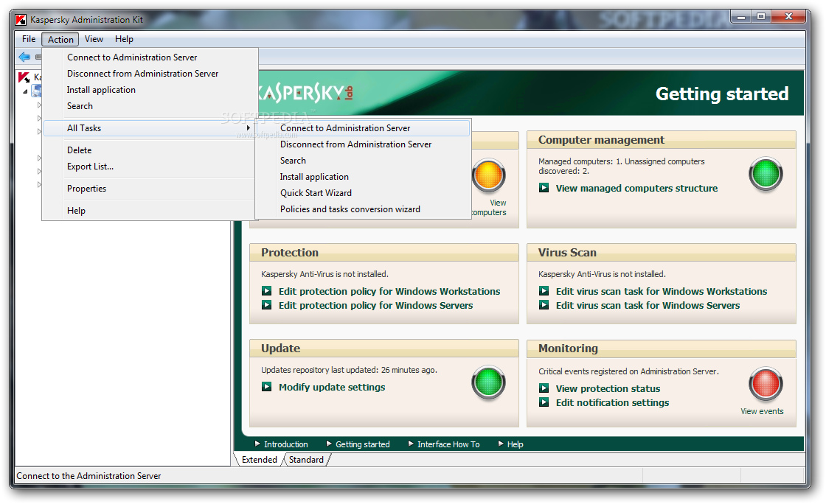Open the Help link in the bottom green bar
The image size is (826, 504).
pyautogui.click(x=515, y=444)
